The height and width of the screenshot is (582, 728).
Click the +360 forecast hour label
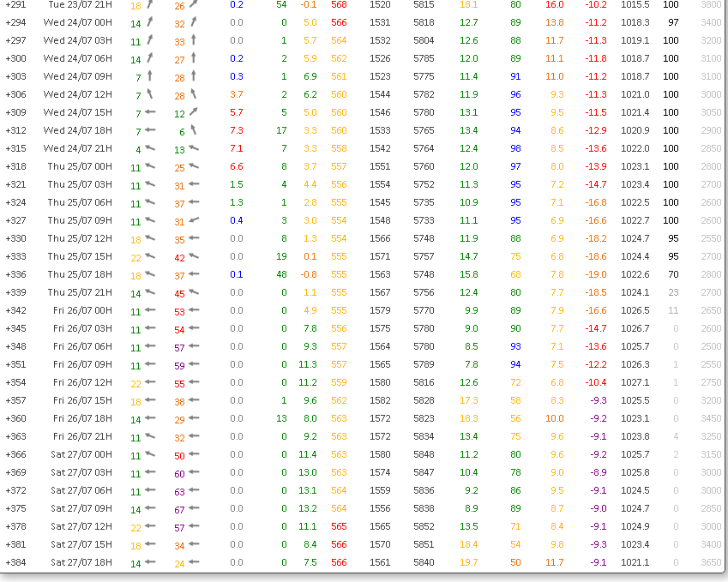pos(15,418)
